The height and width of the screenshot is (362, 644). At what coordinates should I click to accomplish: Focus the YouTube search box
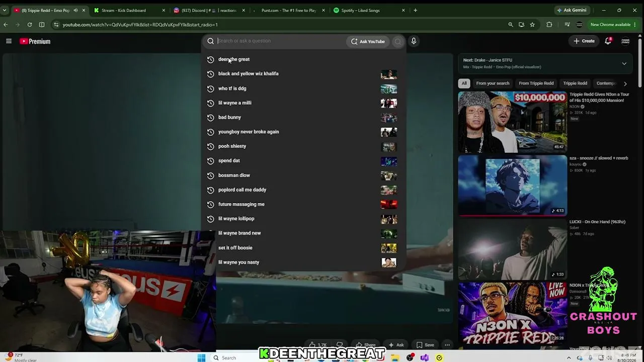(280, 41)
